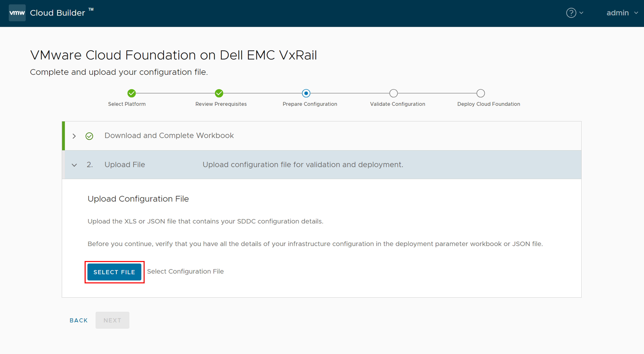Click 'Upload configuration file for validation and deployment.' text

coord(303,165)
